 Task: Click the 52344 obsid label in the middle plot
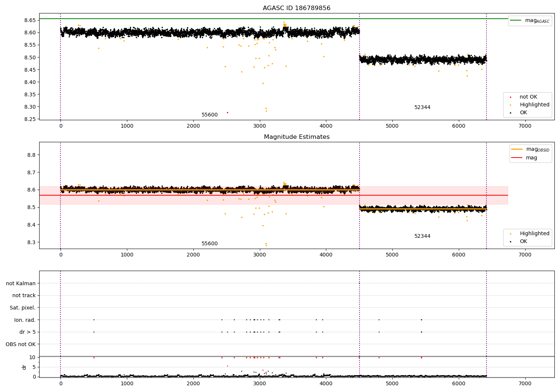click(x=422, y=236)
